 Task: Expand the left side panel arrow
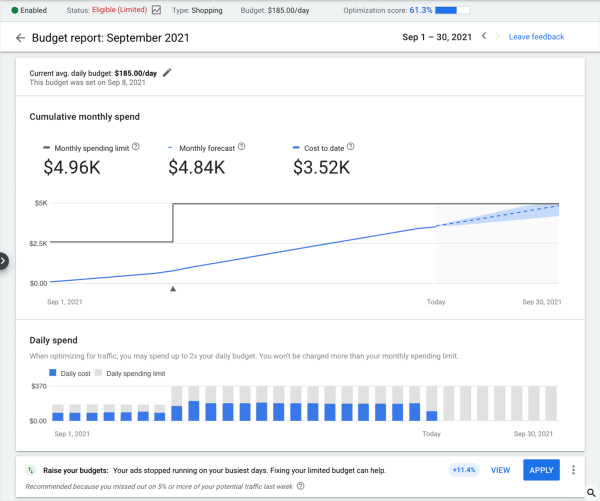click(3, 261)
